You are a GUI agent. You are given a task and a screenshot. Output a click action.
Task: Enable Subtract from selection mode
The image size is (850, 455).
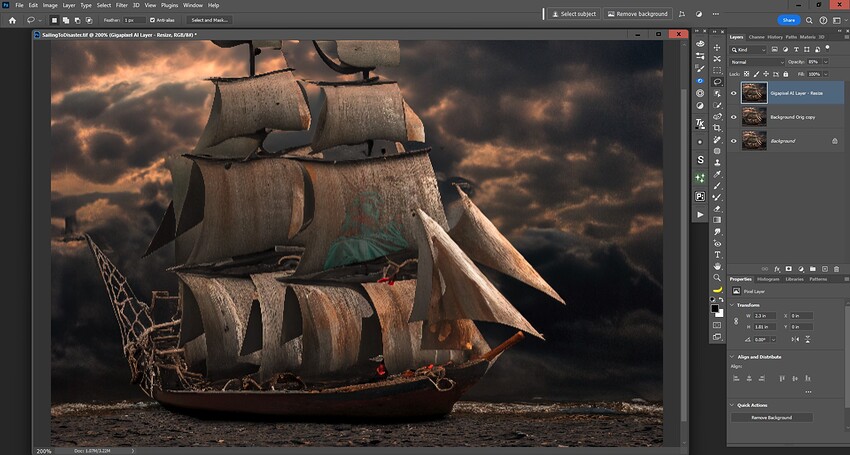click(78, 20)
